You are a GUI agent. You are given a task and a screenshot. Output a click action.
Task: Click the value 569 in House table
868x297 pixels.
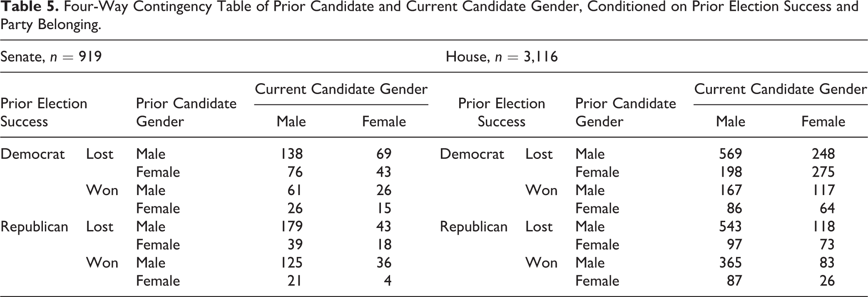click(731, 154)
